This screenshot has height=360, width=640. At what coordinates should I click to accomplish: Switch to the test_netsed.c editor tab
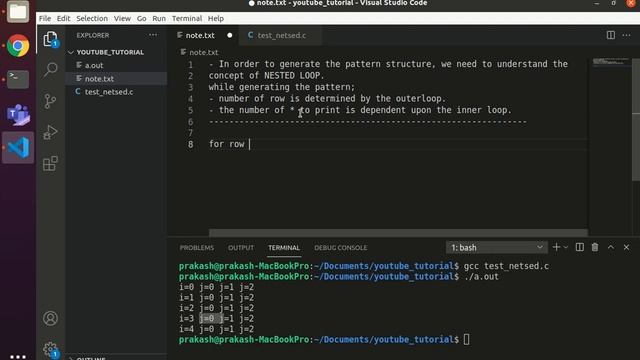coord(281,36)
